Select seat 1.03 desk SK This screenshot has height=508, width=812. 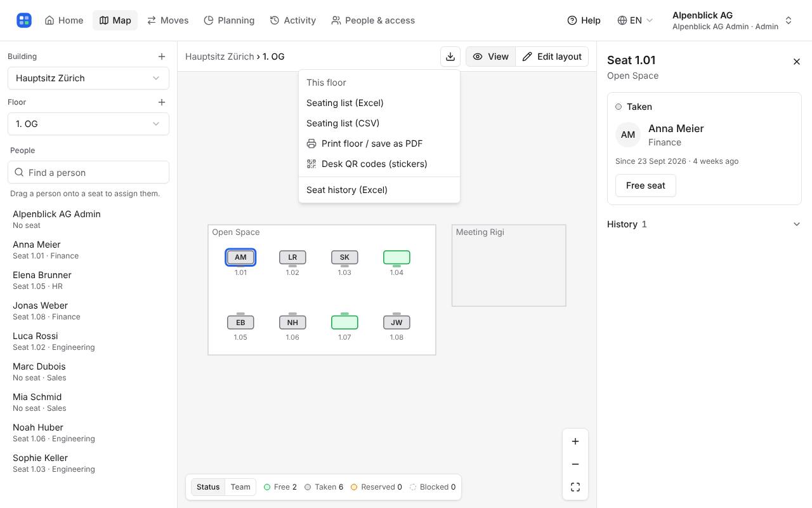[344, 257]
